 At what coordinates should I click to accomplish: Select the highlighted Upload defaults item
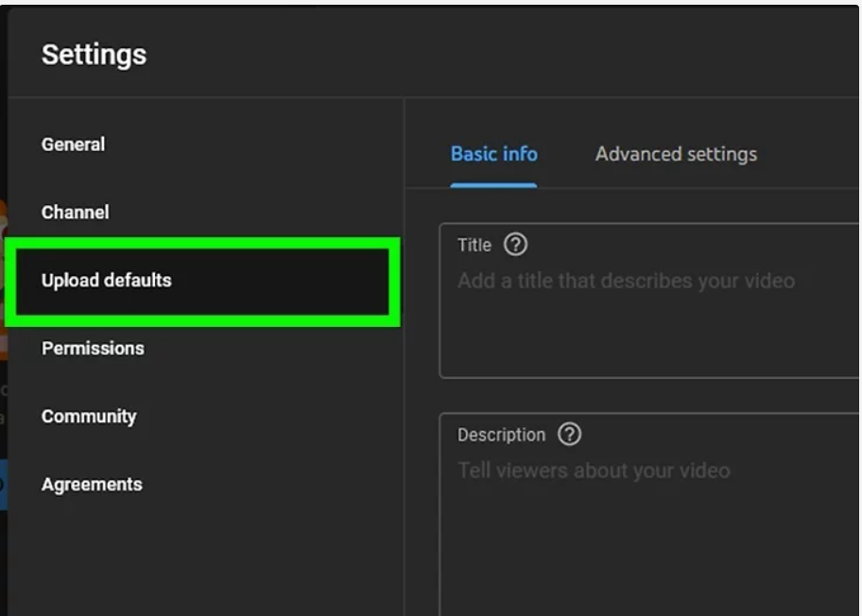(202, 282)
